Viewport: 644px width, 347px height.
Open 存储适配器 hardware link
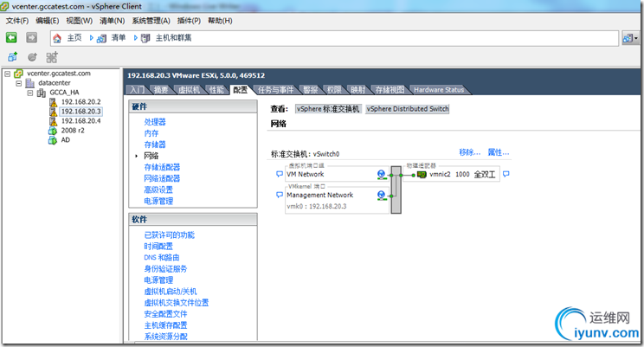[x=162, y=167]
